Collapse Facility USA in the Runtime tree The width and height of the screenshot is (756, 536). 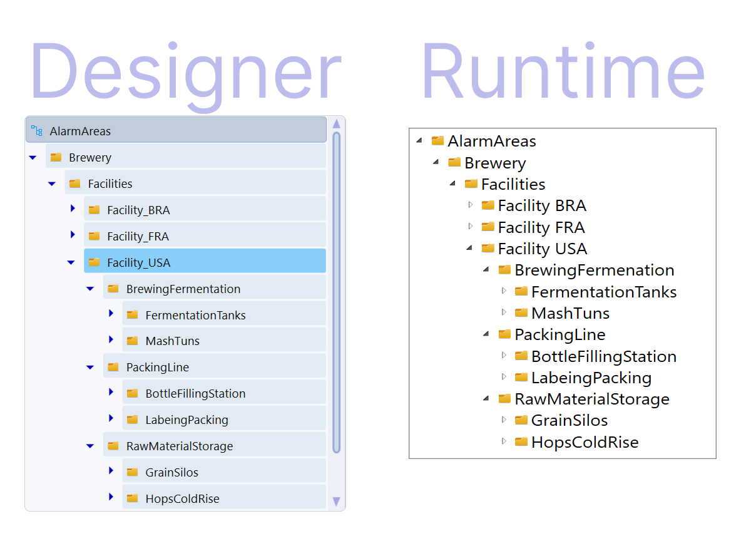click(469, 248)
